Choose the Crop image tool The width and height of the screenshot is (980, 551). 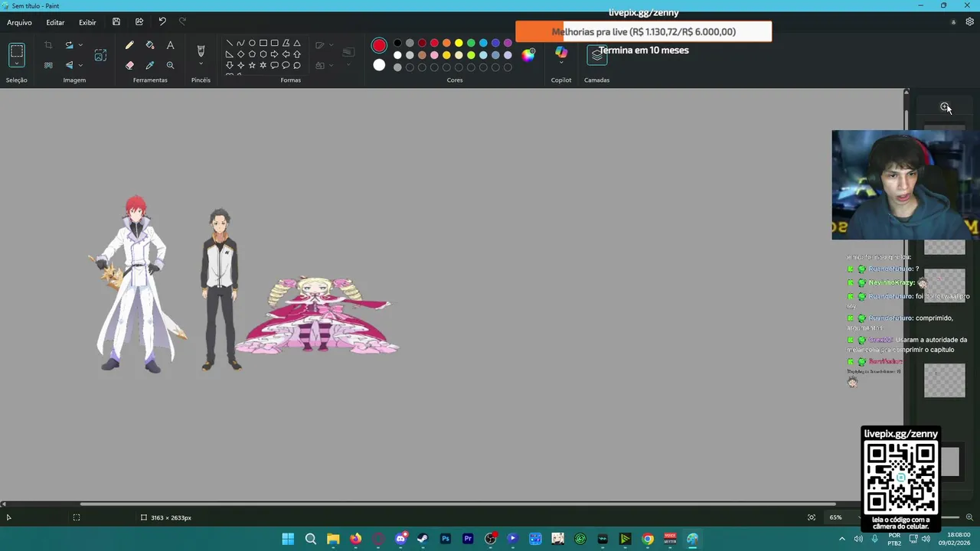click(48, 45)
